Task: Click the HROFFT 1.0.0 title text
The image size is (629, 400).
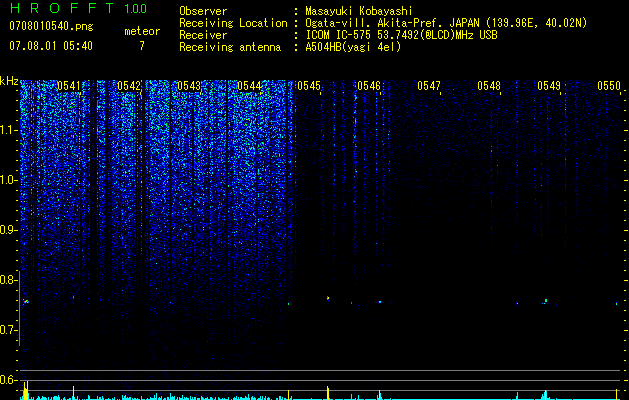Action: click(x=78, y=8)
